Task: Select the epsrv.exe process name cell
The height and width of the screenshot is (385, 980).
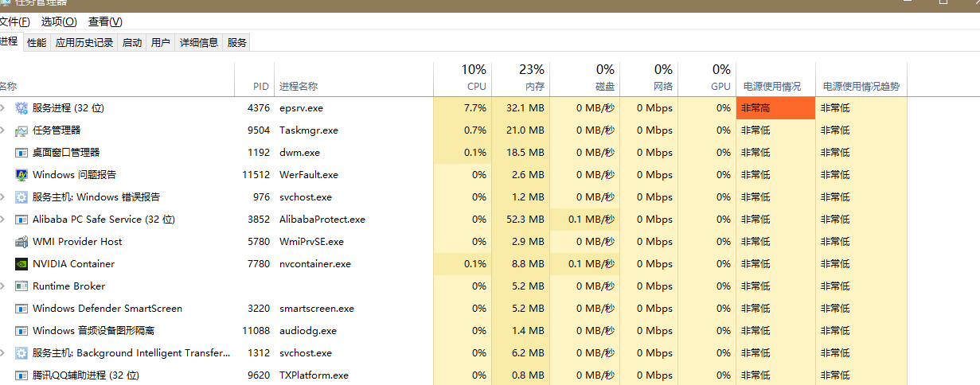Action: pos(354,108)
